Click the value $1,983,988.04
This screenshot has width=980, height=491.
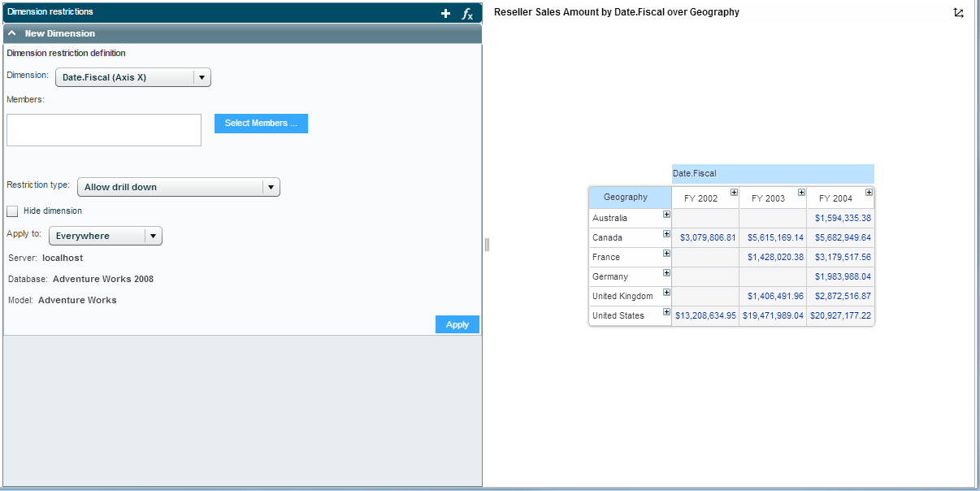point(843,277)
